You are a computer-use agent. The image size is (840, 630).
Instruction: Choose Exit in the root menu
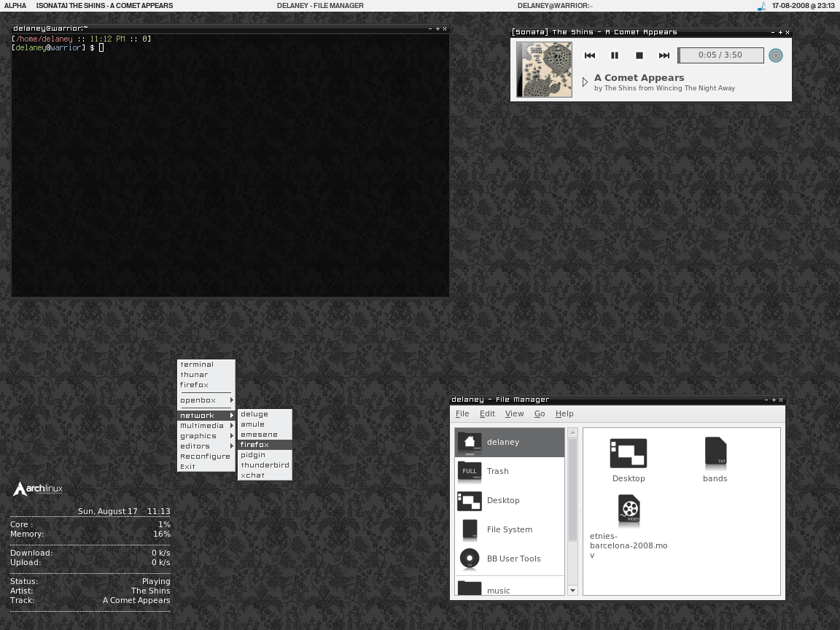[x=206, y=466]
